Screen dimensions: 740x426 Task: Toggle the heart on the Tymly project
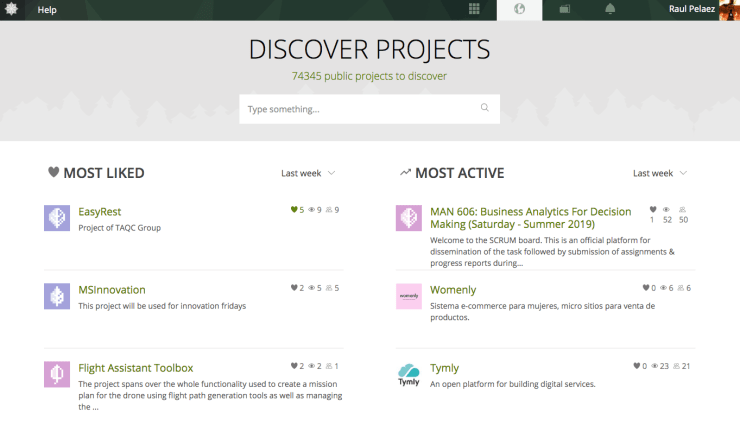coord(637,367)
